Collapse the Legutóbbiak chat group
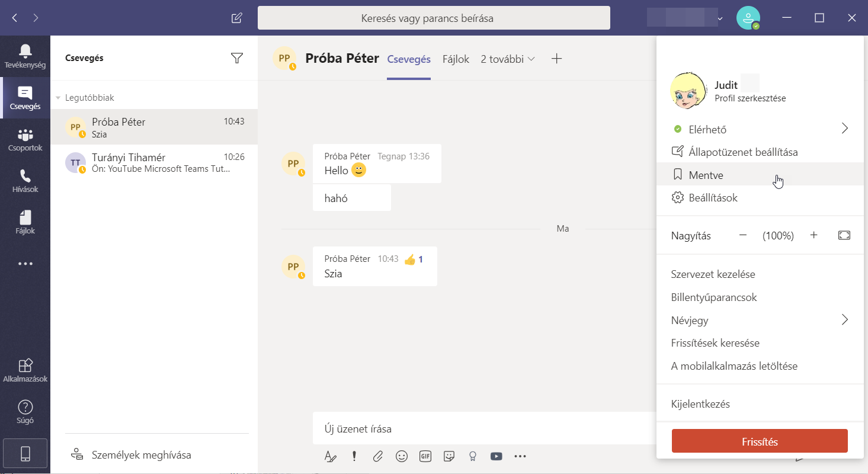Screen dimensions: 868x474 [x=59, y=98]
